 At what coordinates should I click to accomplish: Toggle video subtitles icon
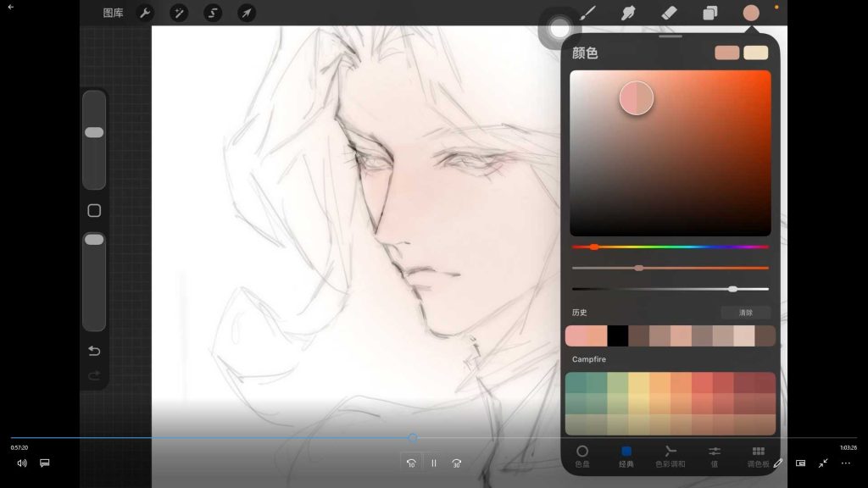point(45,463)
